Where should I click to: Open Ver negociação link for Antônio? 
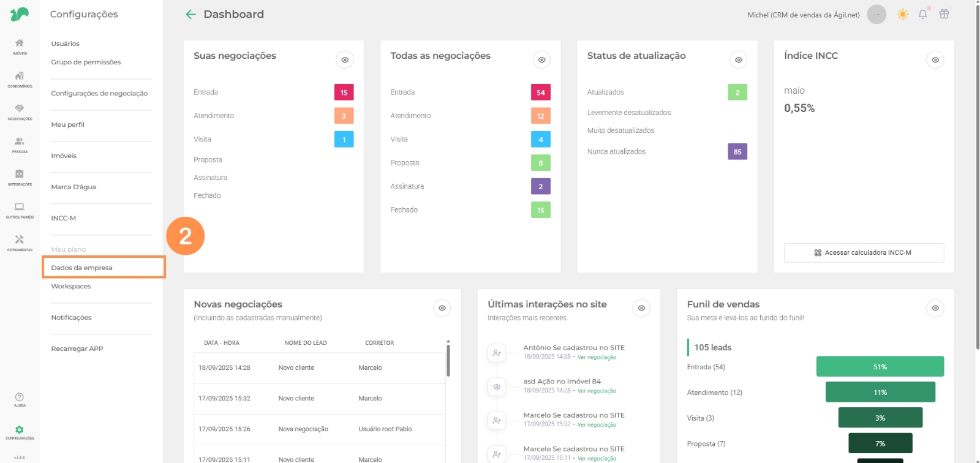pos(597,357)
